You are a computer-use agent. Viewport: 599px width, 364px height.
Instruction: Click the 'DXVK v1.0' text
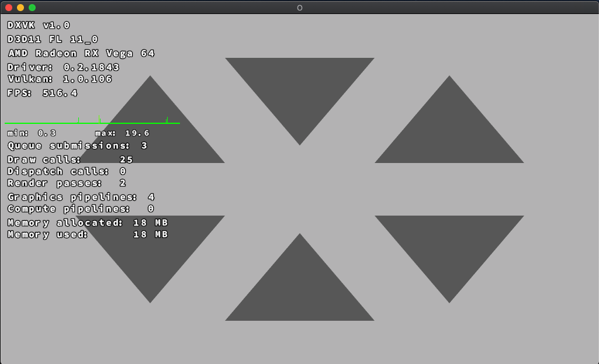click(39, 25)
